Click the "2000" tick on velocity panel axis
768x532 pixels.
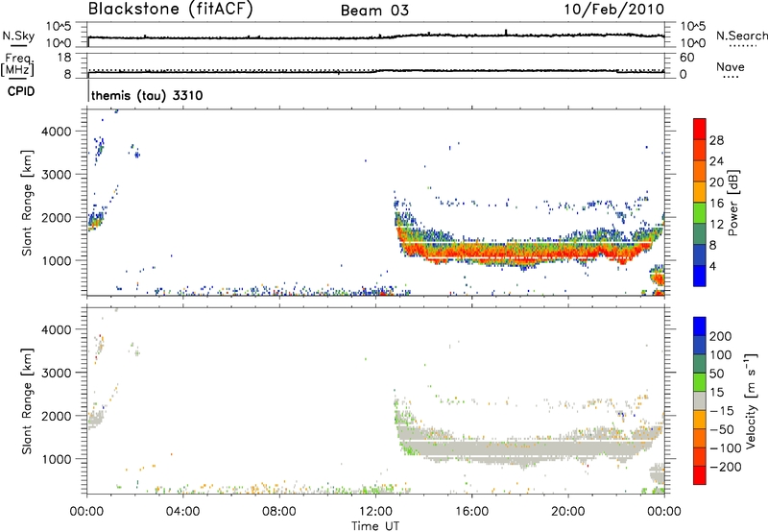[x=57, y=416]
